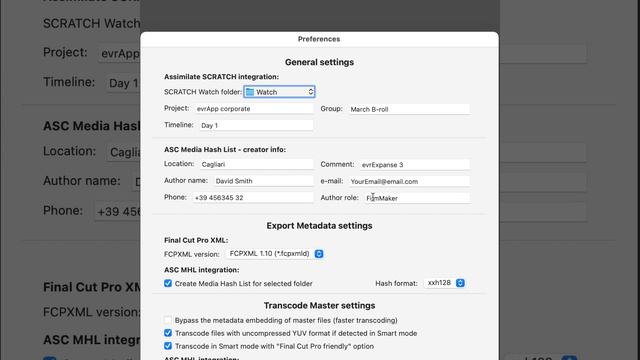Toggle Transcode files with uncompressed YUV format
This screenshot has height=360, width=640.
click(168, 333)
